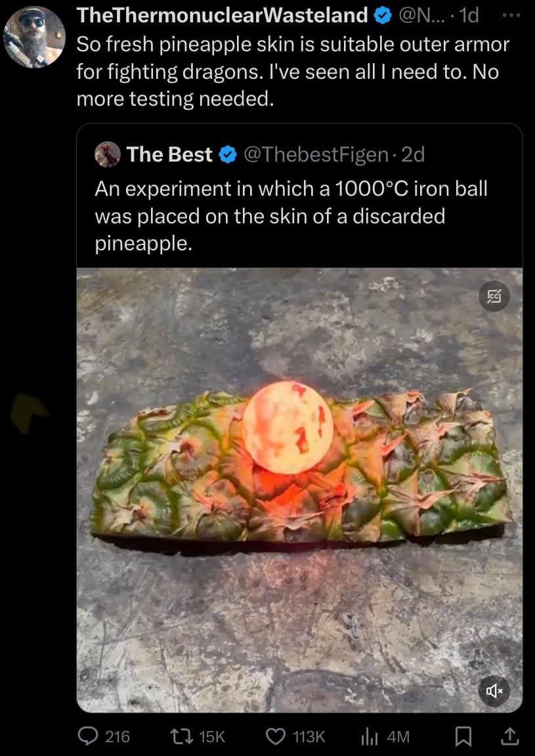Open quoted tweet text about 1000°C iron ball
Image resolution: width=535 pixels, height=756 pixels.
click(291, 215)
